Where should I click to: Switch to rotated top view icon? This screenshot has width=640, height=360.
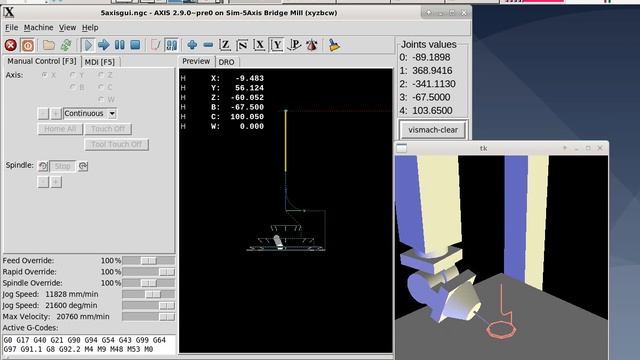(242, 45)
